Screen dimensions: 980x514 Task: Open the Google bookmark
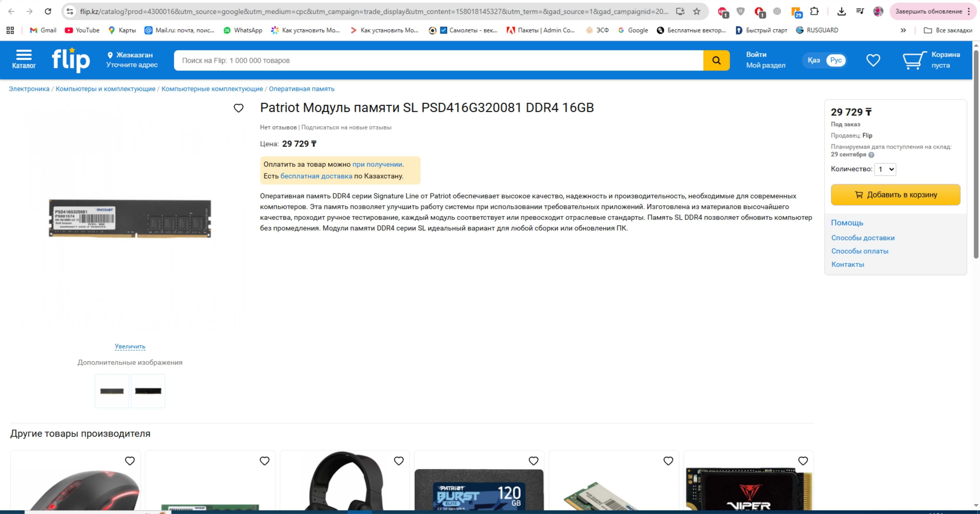633,30
